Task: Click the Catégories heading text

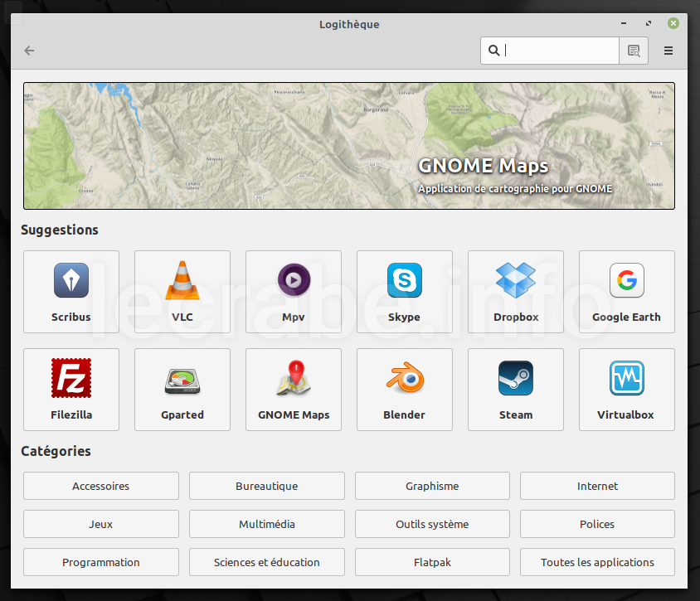Action: [x=56, y=451]
